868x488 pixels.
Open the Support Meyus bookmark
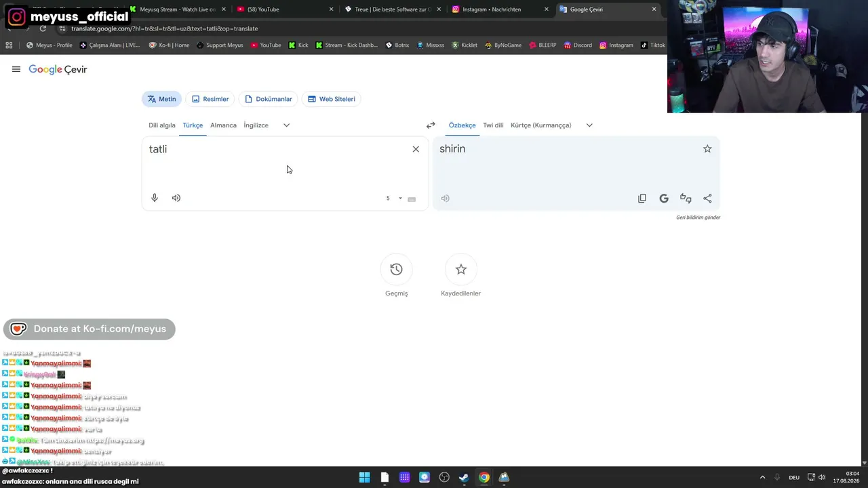click(220, 45)
